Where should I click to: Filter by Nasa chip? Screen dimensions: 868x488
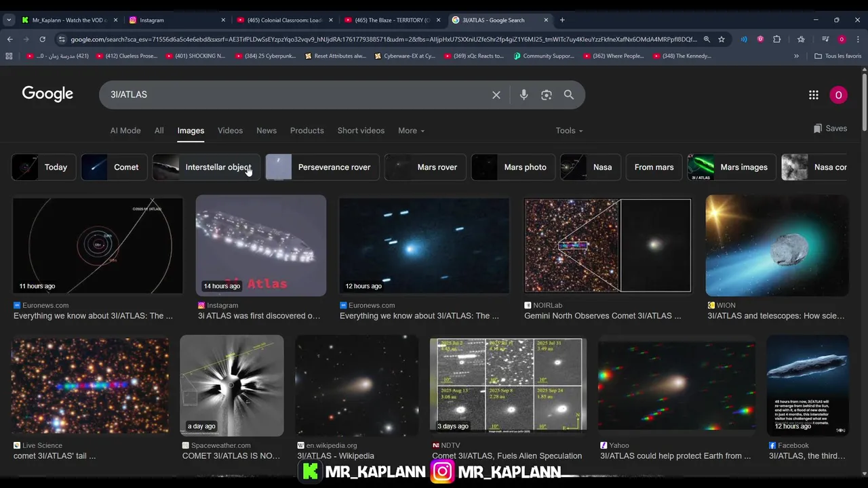590,167
